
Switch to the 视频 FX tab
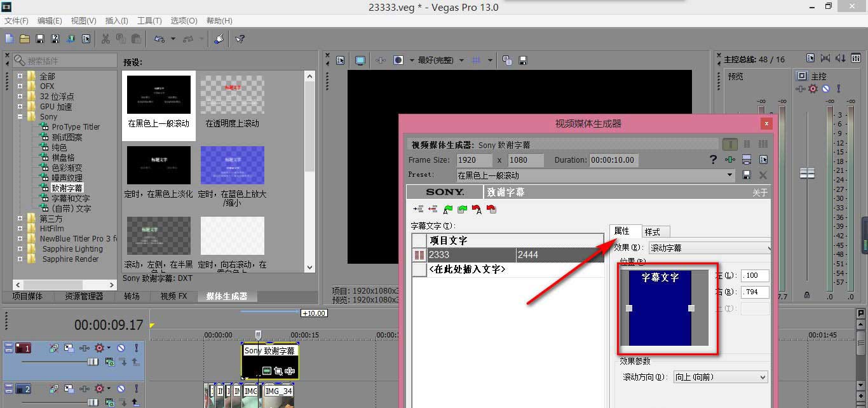173,296
